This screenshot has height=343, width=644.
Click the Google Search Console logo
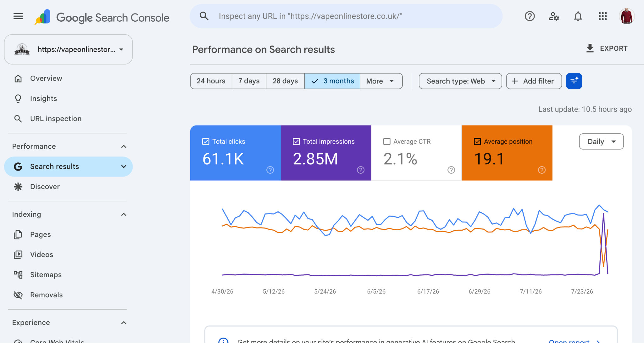click(x=102, y=17)
